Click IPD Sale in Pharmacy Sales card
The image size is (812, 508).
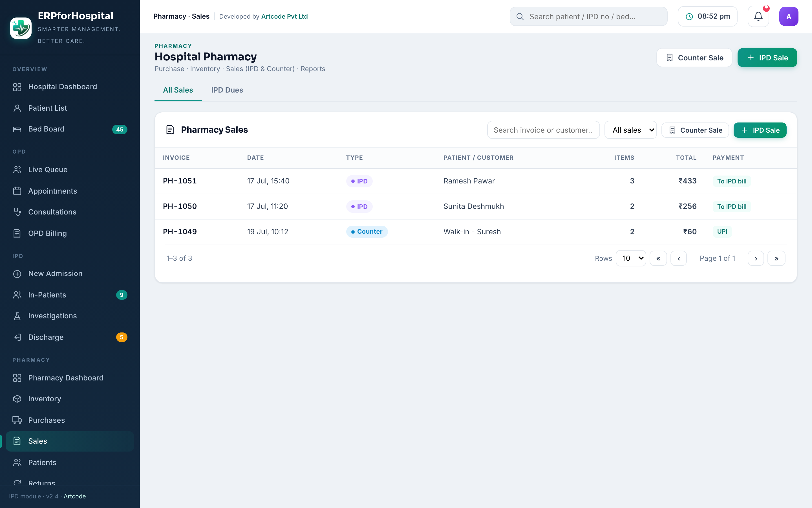(x=760, y=130)
